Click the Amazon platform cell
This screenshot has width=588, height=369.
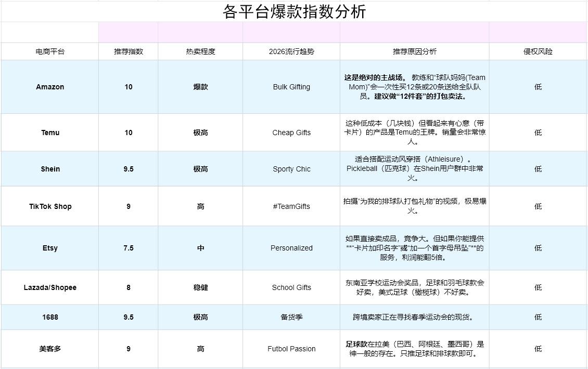(50, 87)
